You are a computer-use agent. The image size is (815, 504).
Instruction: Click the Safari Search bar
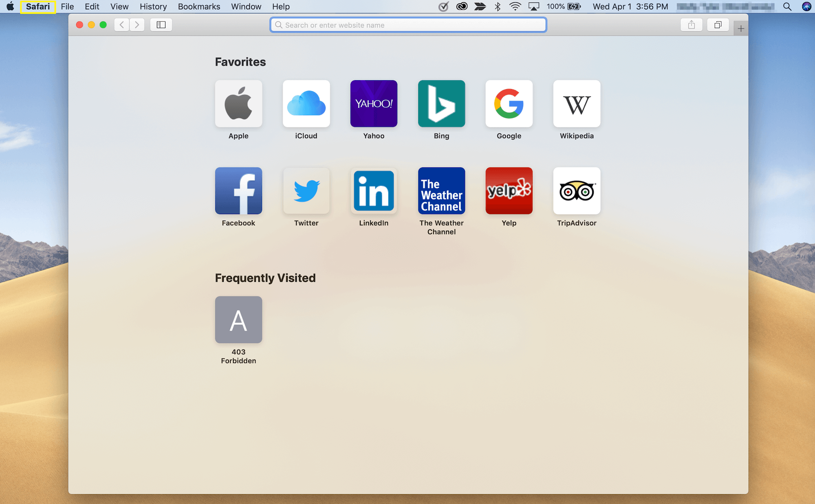407,24
